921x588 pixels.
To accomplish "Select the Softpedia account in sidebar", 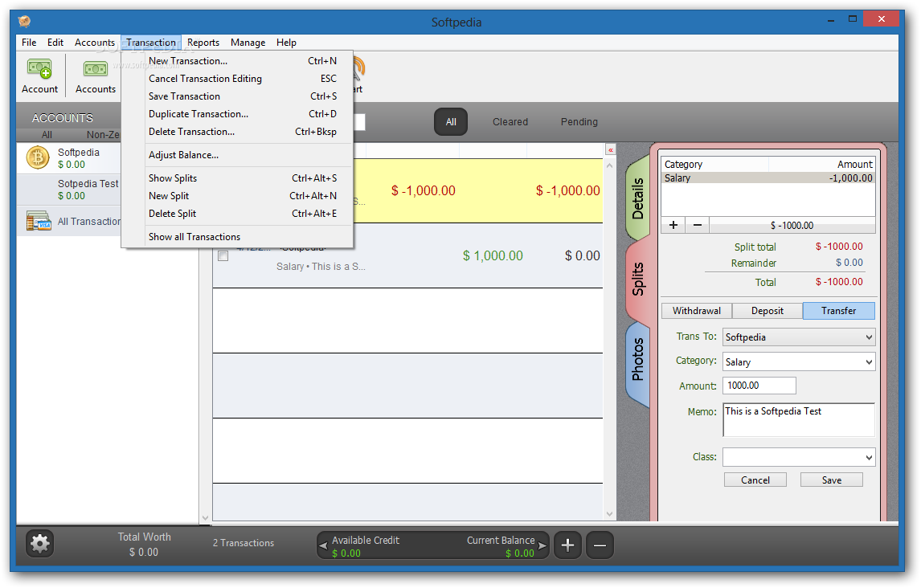I will click(x=69, y=158).
